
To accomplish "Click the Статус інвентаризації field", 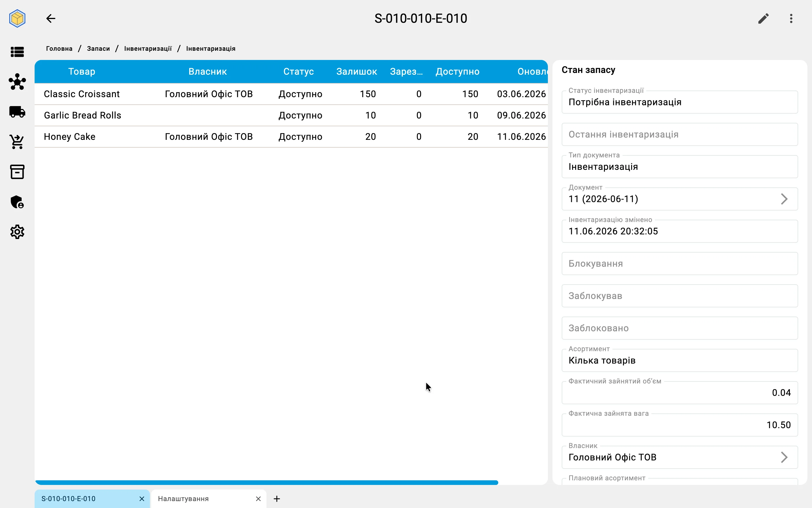I will point(679,102).
